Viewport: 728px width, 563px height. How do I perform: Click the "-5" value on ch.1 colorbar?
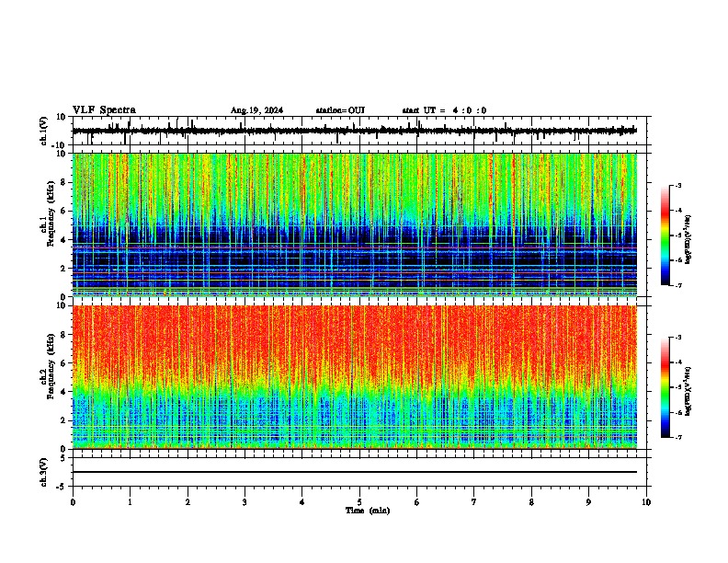(677, 236)
